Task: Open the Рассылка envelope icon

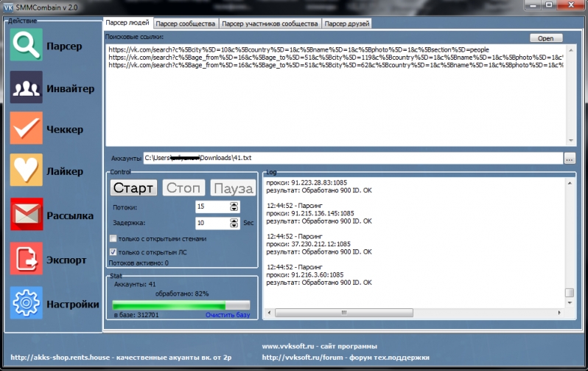Action: click(27, 214)
